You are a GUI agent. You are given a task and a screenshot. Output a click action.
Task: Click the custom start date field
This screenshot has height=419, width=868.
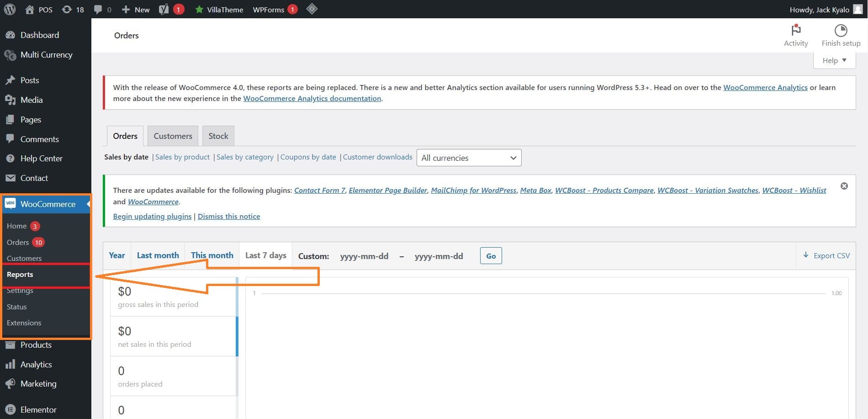click(364, 256)
